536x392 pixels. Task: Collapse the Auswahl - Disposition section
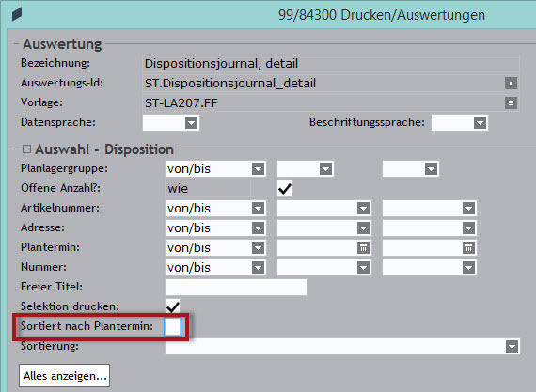point(26,149)
